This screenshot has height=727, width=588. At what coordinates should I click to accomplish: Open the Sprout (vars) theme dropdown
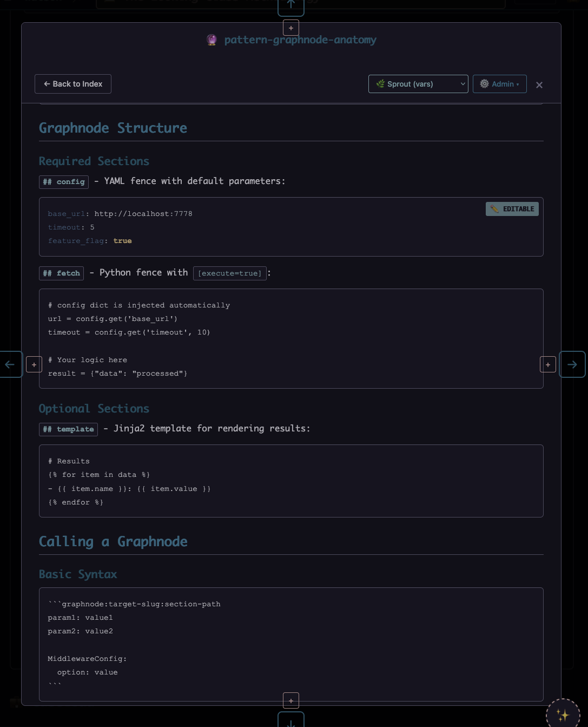(418, 84)
